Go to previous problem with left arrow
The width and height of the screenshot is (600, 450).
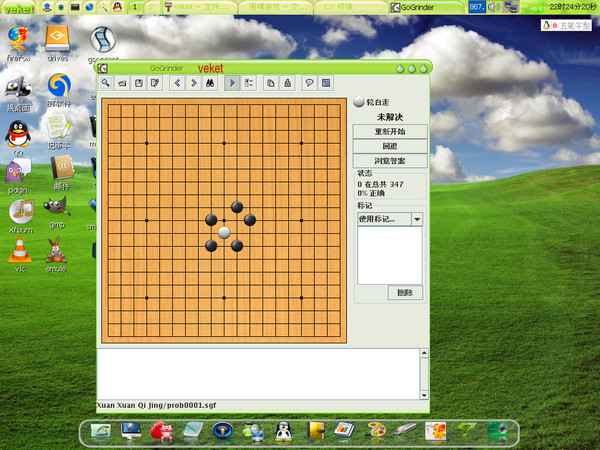click(x=178, y=83)
